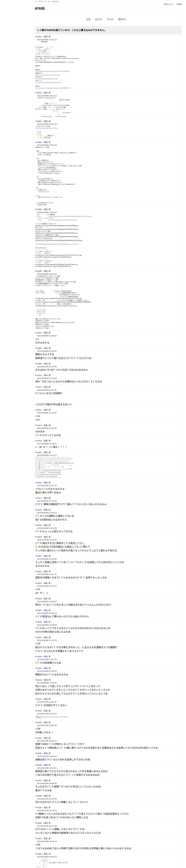The image size is (186, 868).
Task: Collapse post 0030 with its triangle
Action: (36, 680)
